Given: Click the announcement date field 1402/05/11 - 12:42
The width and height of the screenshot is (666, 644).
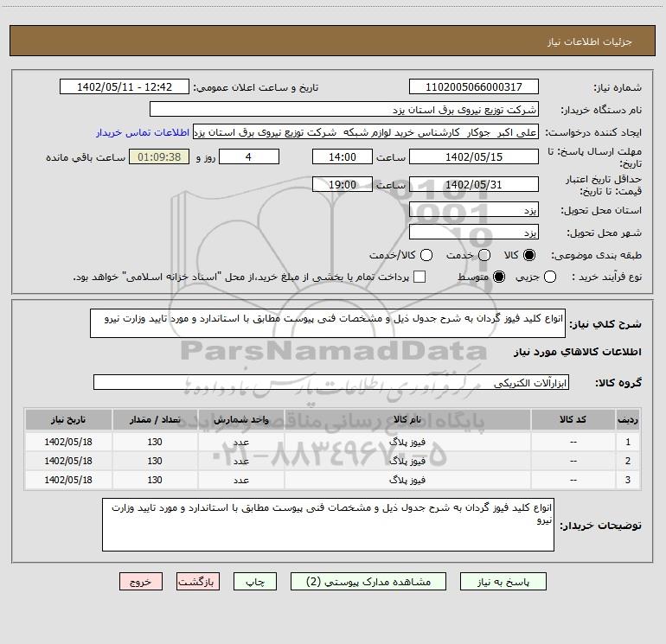Looking at the screenshot, I should (x=125, y=86).
